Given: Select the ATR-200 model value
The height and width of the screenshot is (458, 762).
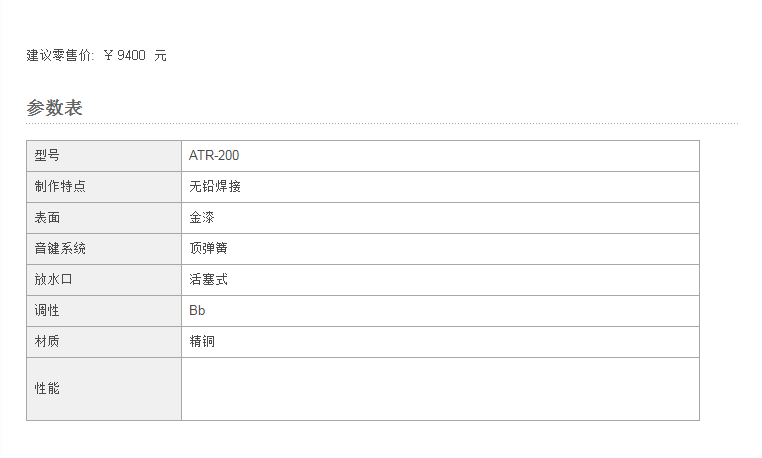Looking at the screenshot, I should tap(214, 156).
